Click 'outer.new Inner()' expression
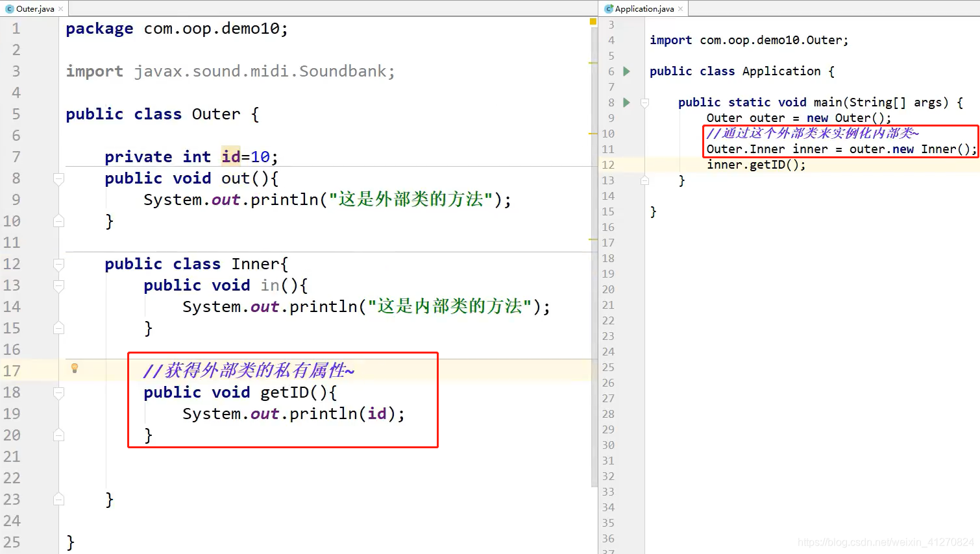This screenshot has width=980, height=554. 910,149
